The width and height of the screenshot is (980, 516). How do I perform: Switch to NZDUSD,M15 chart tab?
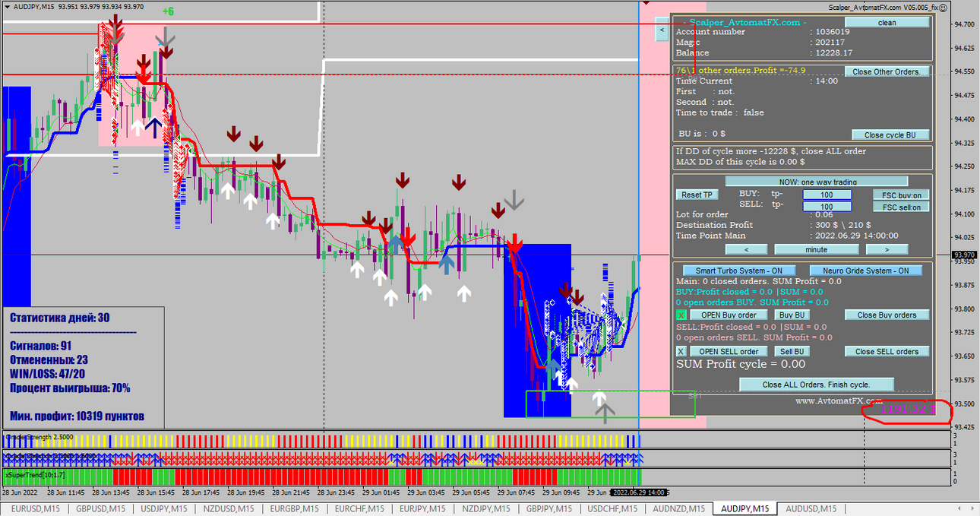click(229, 508)
